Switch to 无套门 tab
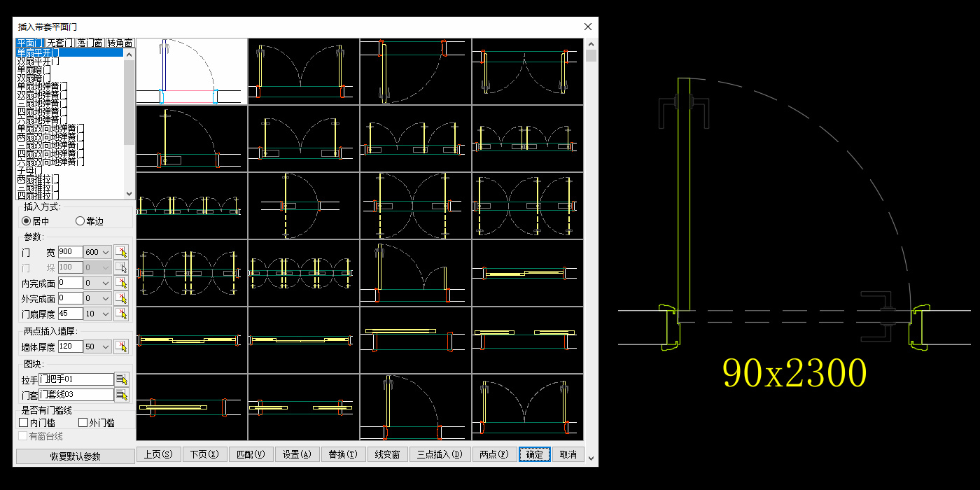Viewport: 980px width, 490px height. [60, 43]
